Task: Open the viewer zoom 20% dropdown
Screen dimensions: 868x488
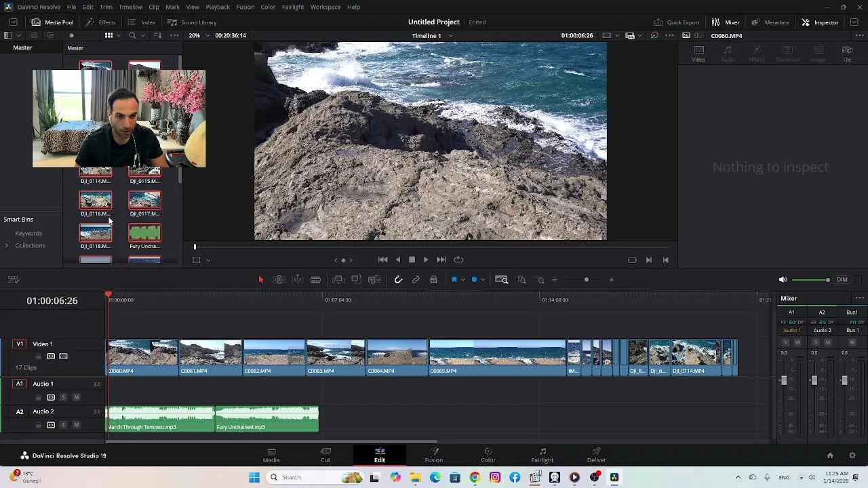Action: 197,35
